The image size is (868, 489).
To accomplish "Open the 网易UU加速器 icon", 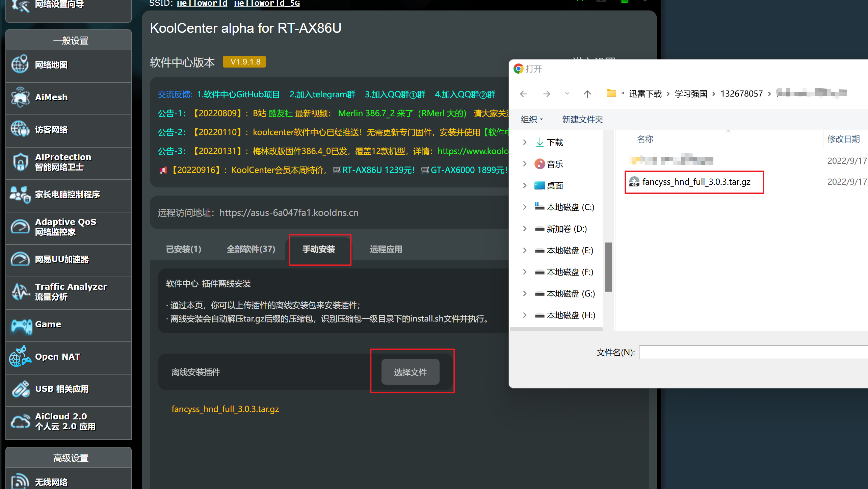I will click(20, 259).
